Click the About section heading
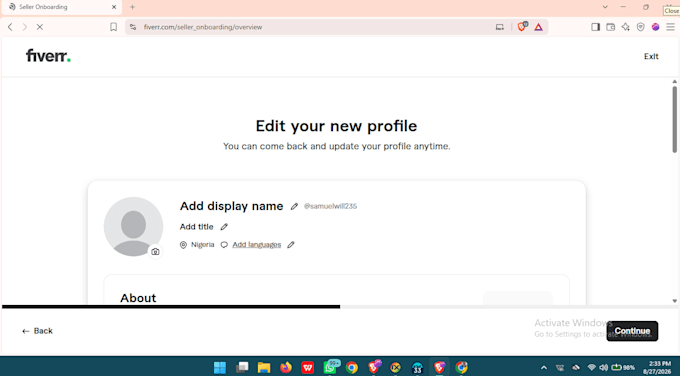The image size is (680, 376). [x=138, y=298]
